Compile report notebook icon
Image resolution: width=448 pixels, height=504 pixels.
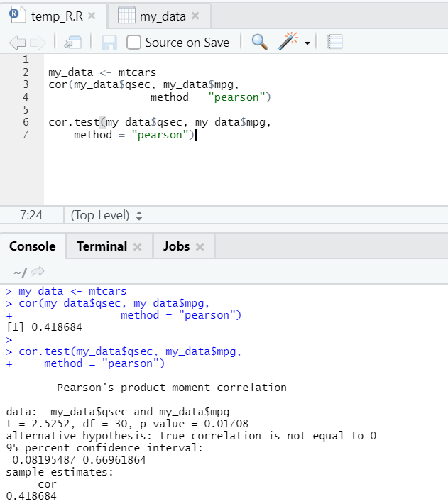coord(335,42)
